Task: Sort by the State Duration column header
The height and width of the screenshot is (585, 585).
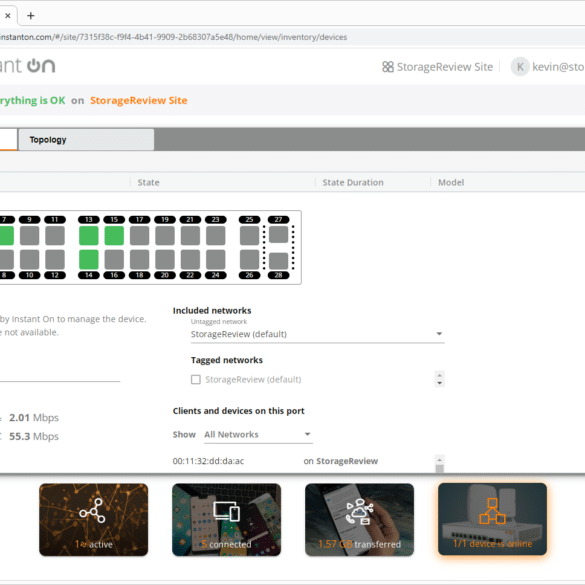Action: [353, 182]
